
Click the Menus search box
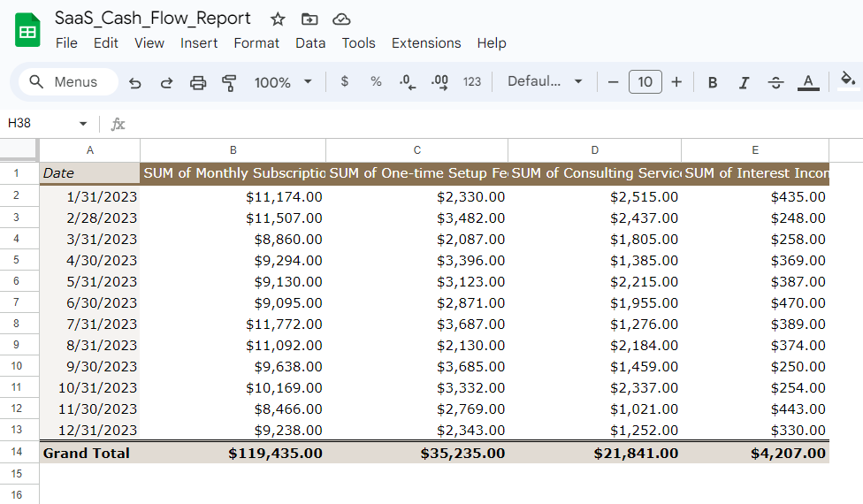click(x=68, y=82)
